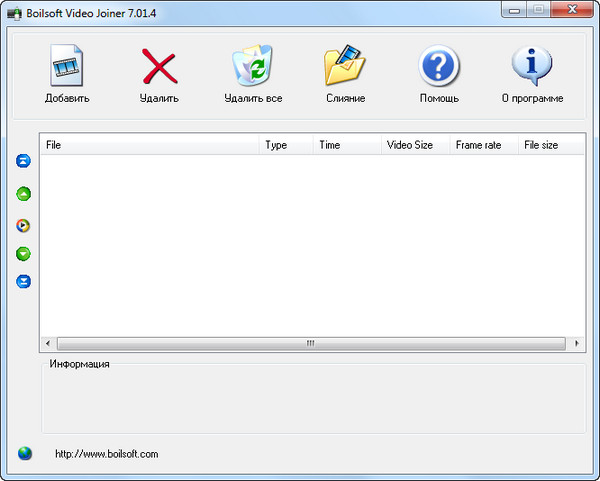Move selected file to top of list

24,161
